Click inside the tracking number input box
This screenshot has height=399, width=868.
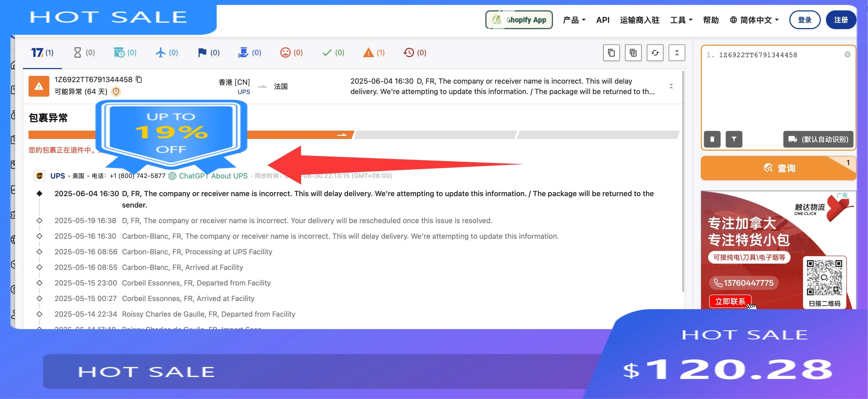(x=775, y=91)
